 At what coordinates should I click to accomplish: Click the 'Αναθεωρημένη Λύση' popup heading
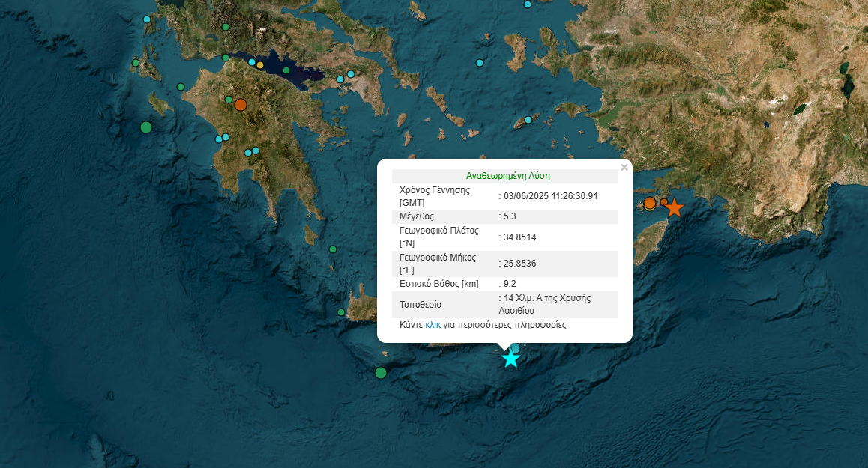(x=507, y=176)
